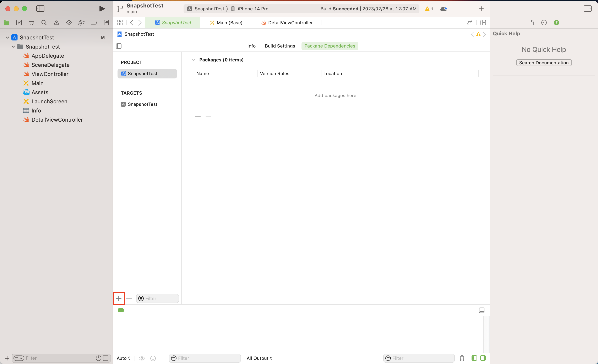Switch to the Build Settings tab
598x364 pixels.
[x=280, y=46]
